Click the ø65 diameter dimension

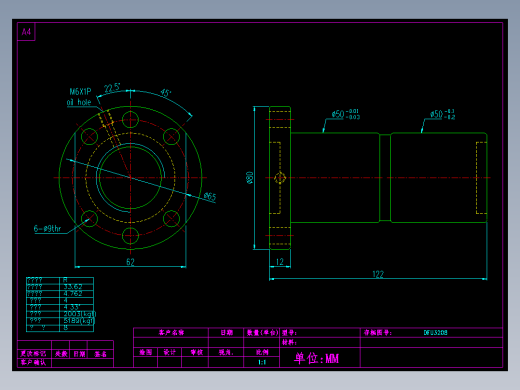(x=210, y=197)
